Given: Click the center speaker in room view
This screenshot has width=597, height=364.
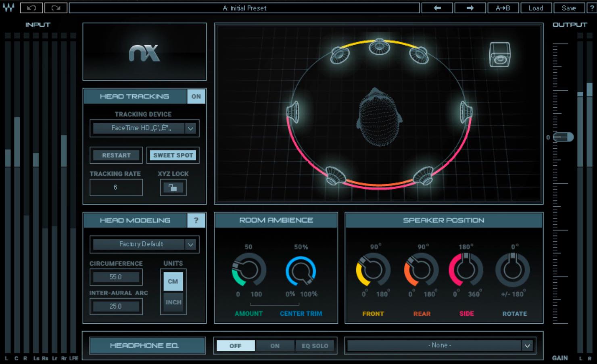Looking at the screenshot, I should click(379, 46).
